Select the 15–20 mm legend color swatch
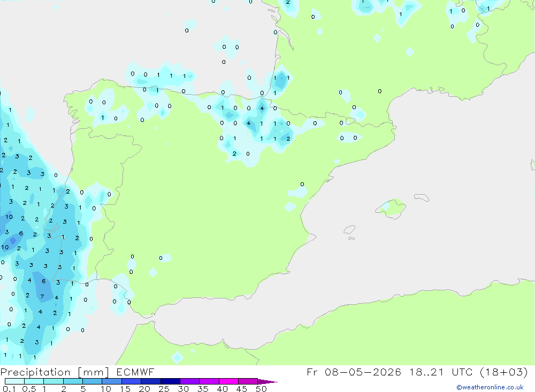 [131, 381]
